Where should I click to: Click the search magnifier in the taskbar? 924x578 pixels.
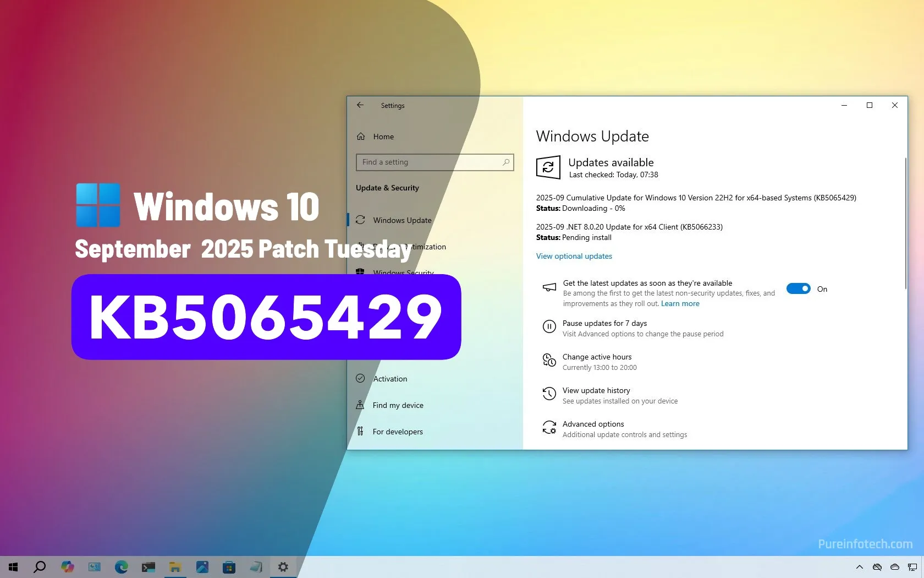pyautogui.click(x=40, y=566)
